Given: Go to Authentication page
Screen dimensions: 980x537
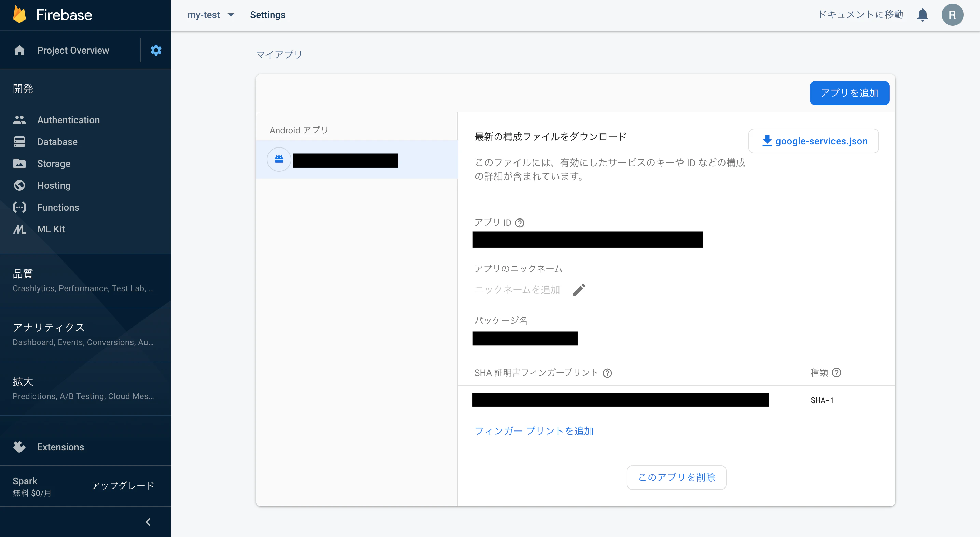Looking at the screenshot, I should pyautogui.click(x=68, y=120).
